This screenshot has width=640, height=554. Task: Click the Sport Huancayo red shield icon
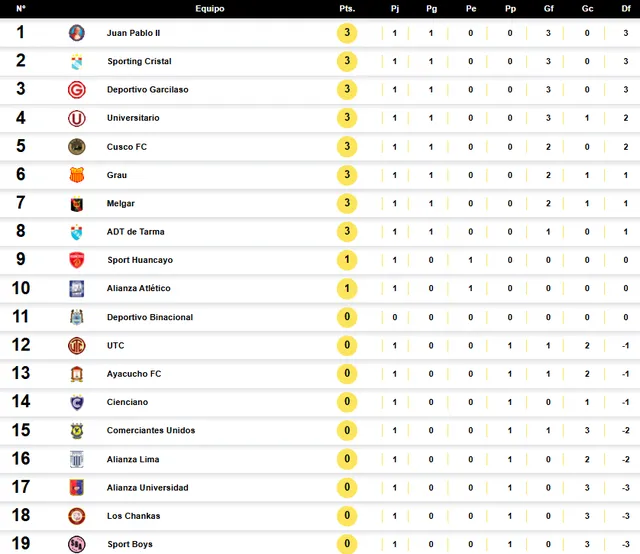coord(77,260)
